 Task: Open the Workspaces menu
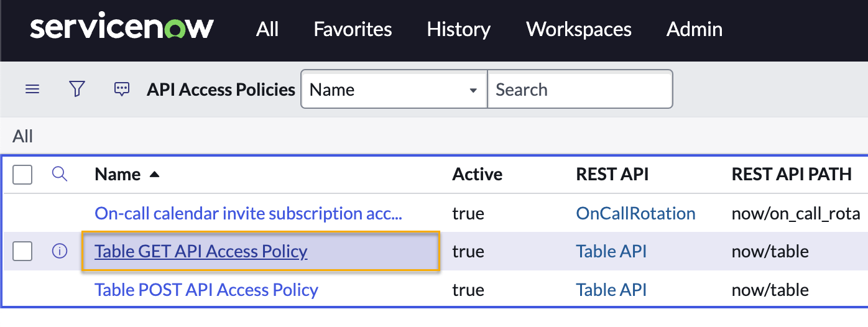[578, 29]
